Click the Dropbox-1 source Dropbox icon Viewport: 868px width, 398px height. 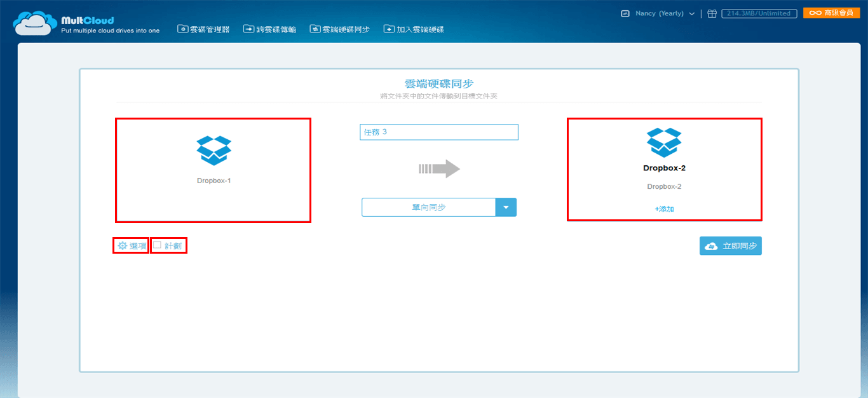(x=214, y=150)
